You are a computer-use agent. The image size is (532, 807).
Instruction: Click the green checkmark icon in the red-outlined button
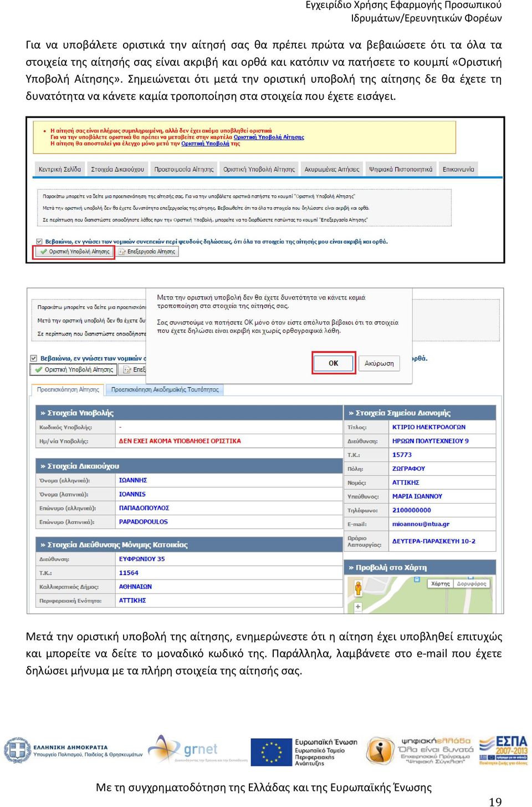point(43,252)
